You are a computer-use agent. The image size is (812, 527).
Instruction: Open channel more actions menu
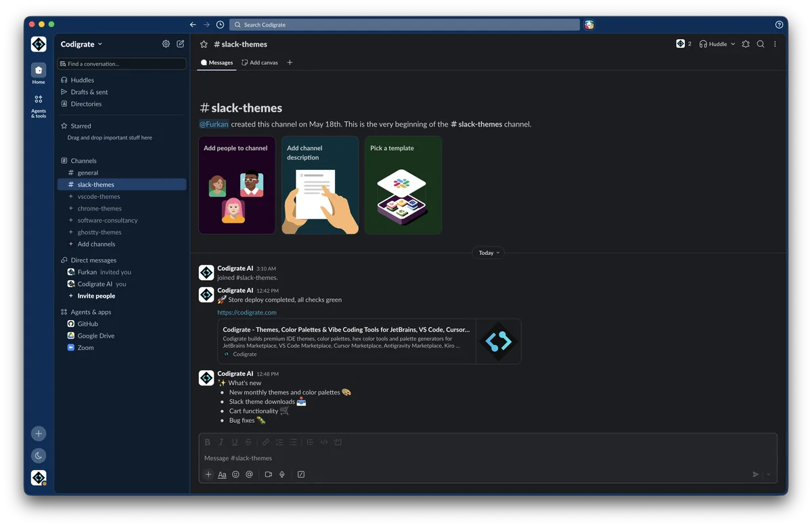click(775, 44)
